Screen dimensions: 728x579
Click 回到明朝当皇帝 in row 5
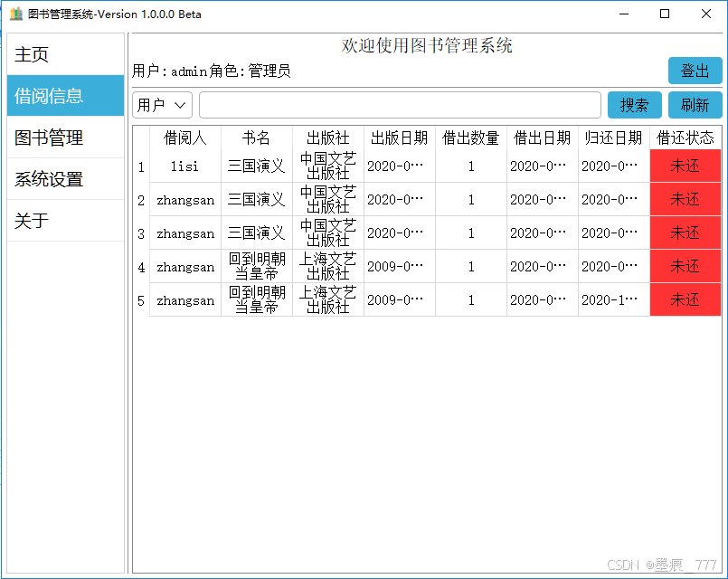(257, 300)
